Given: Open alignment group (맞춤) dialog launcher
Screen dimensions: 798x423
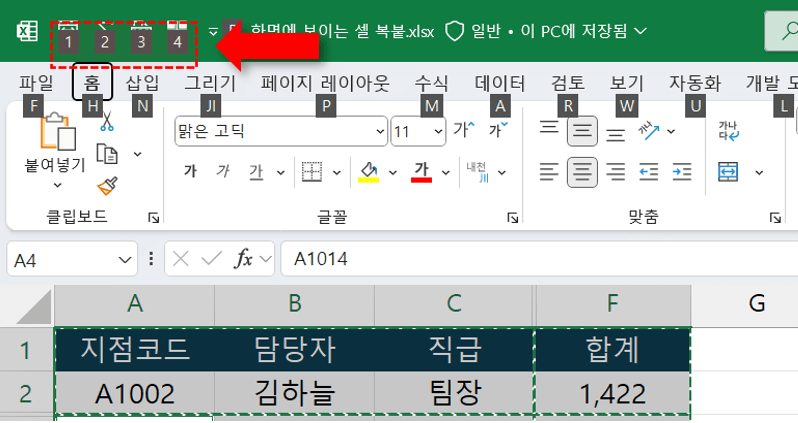Looking at the screenshot, I should (775, 218).
